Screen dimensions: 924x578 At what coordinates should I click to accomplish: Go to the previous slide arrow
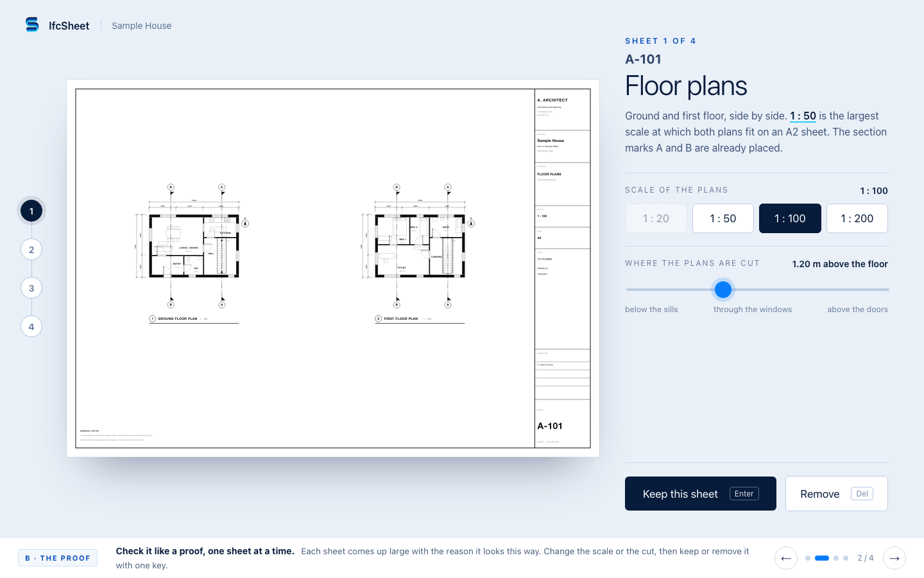[786, 558]
